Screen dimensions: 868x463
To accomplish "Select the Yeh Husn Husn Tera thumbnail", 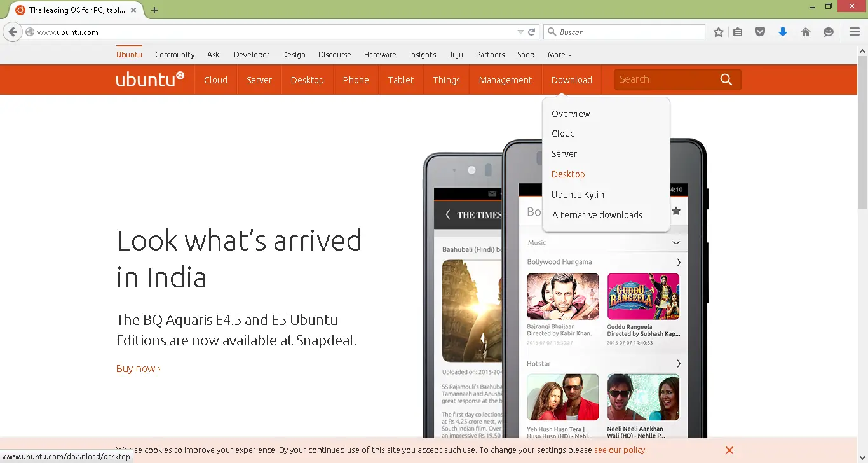I will point(563,397).
